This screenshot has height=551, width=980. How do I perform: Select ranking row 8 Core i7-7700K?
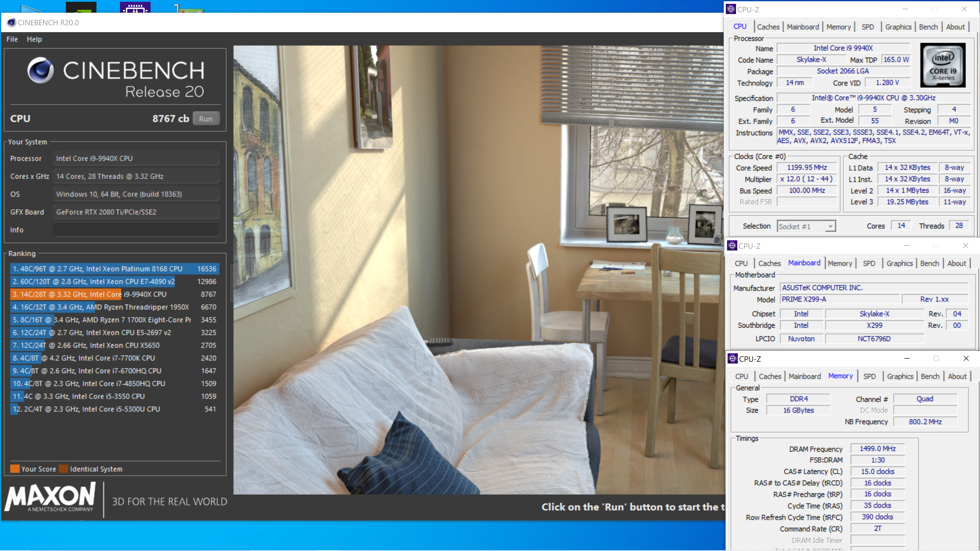pos(115,358)
